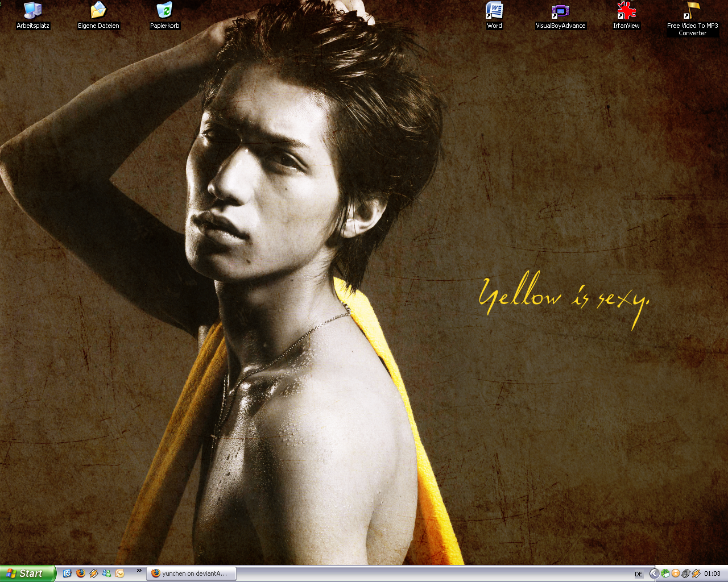Launch the VisualBoyAdvance shortcut

(x=560, y=16)
